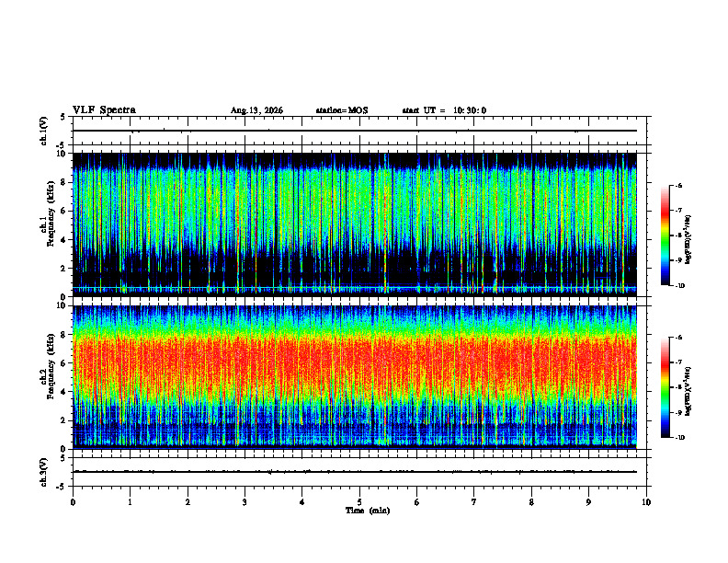The image size is (728, 563).
Task: Click the "-9" tick on ch.2 color bar
Action: click(x=679, y=412)
